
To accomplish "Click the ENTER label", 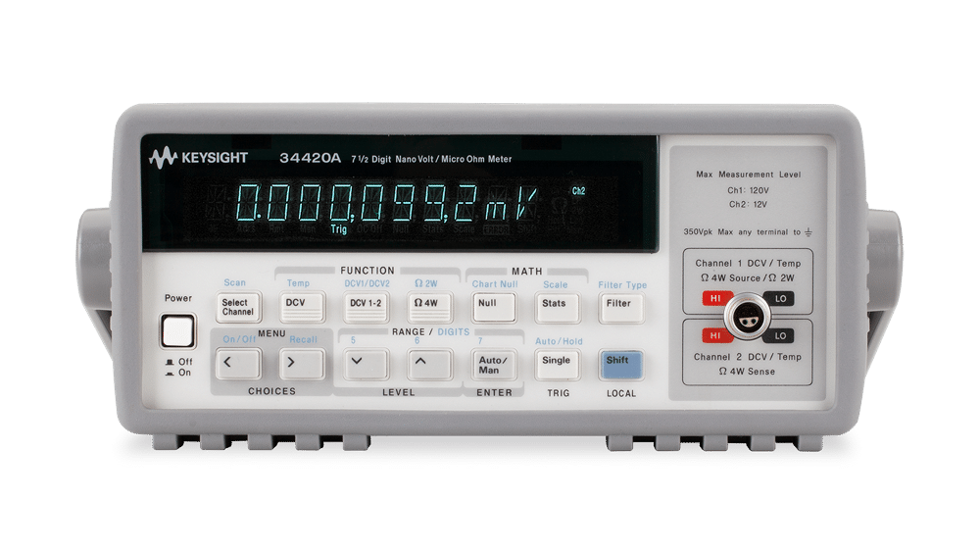I will pos(494,392).
